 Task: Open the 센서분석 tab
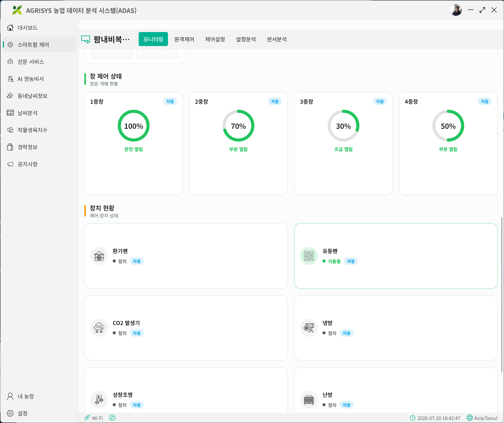277,39
